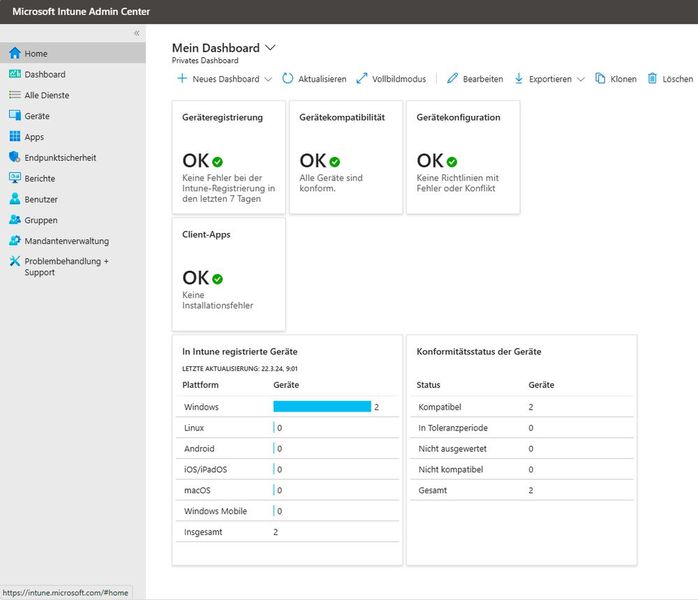The image size is (698, 600).
Task: Click the In Intune registrierte Geräte heading
Action: 239,352
